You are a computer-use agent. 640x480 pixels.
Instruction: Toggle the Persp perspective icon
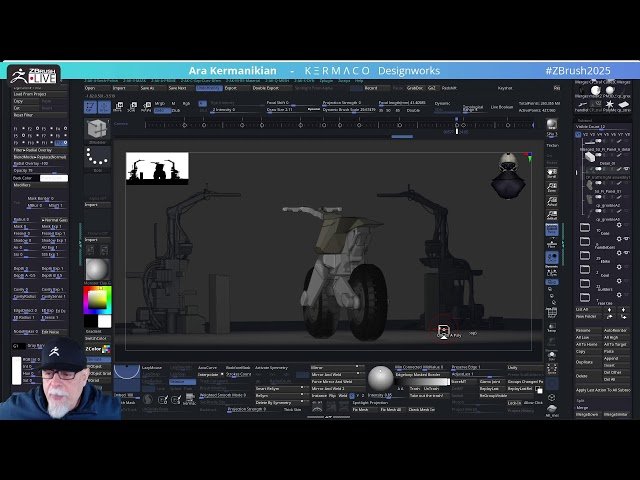pos(552,229)
